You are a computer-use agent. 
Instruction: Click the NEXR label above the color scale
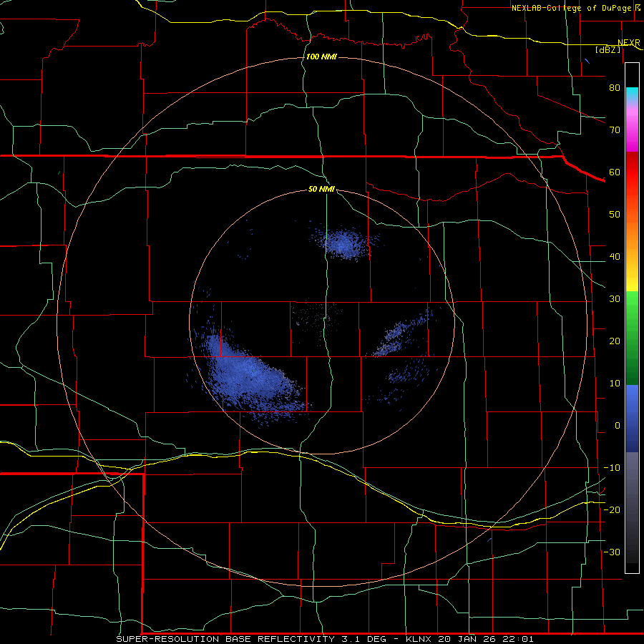pyautogui.click(x=628, y=43)
